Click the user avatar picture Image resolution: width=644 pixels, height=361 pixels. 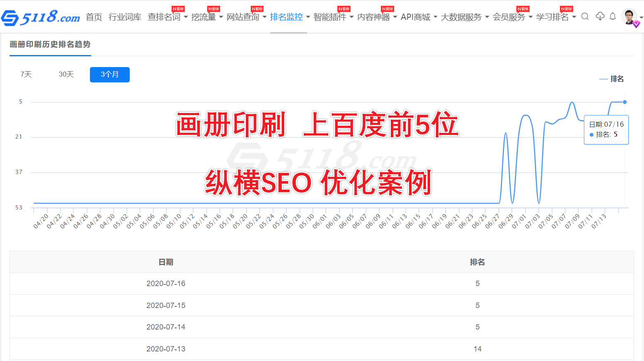(x=629, y=17)
